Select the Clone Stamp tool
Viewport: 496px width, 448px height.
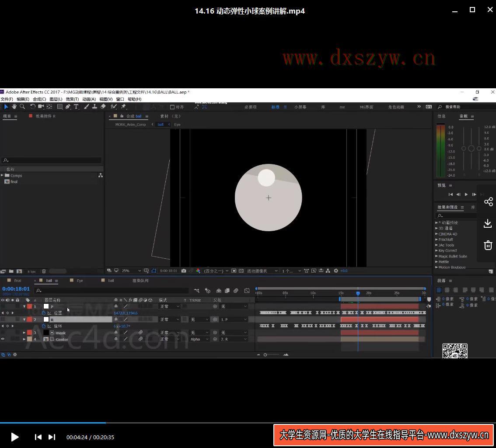94,107
